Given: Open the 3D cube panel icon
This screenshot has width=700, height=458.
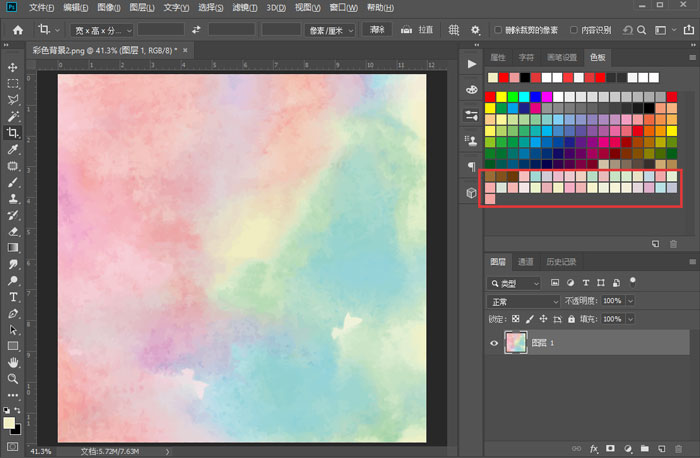Looking at the screenshot, I should (x=471, y=193).
